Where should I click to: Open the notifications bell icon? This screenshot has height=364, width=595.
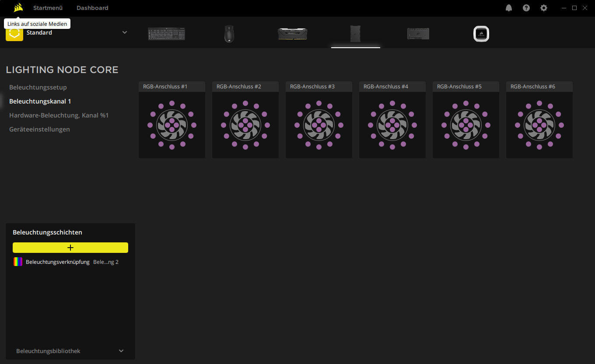tap(509, 8)
